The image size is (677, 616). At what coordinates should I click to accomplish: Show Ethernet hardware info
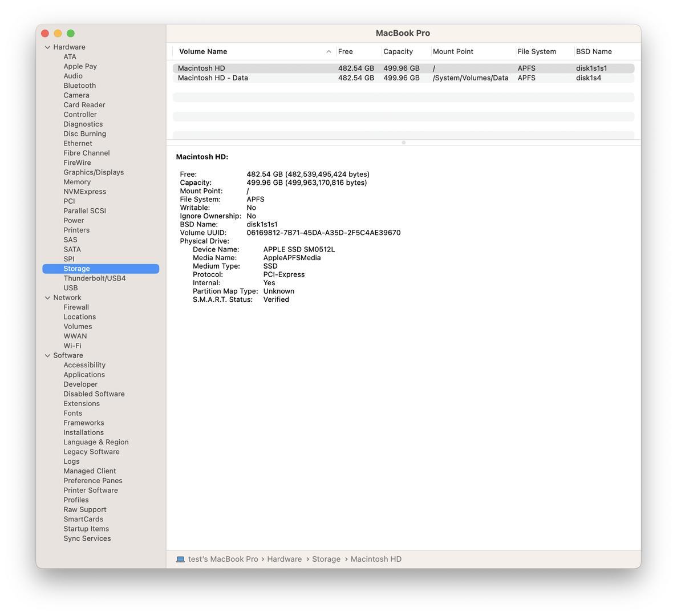pos(78,143)
